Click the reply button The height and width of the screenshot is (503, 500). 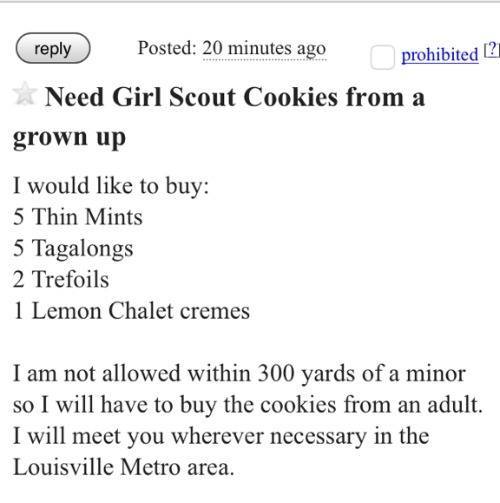53,48
